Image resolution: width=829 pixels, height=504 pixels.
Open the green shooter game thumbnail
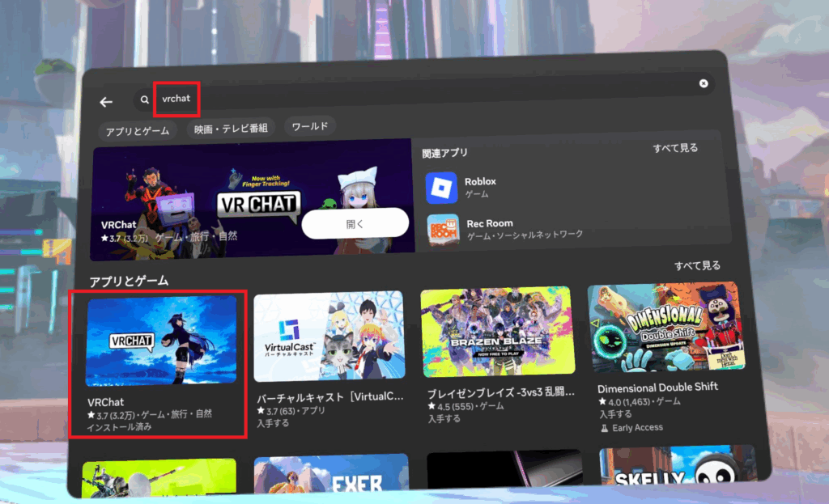pos(159,477)
